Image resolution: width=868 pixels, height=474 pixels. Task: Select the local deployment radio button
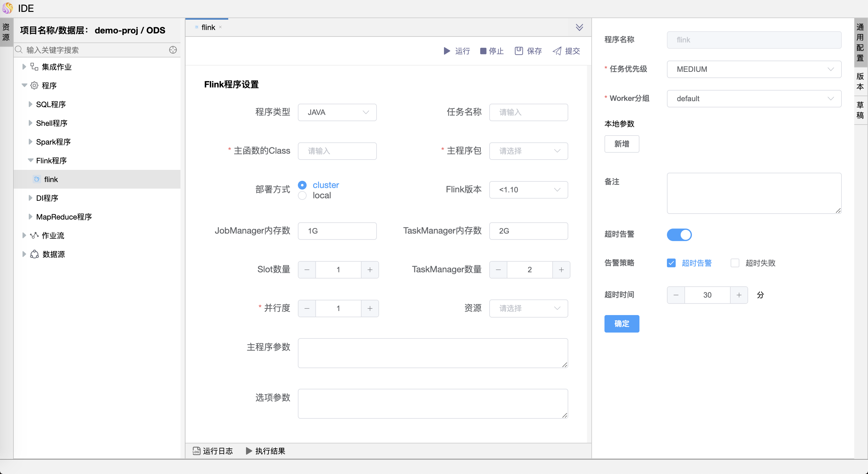302,195
